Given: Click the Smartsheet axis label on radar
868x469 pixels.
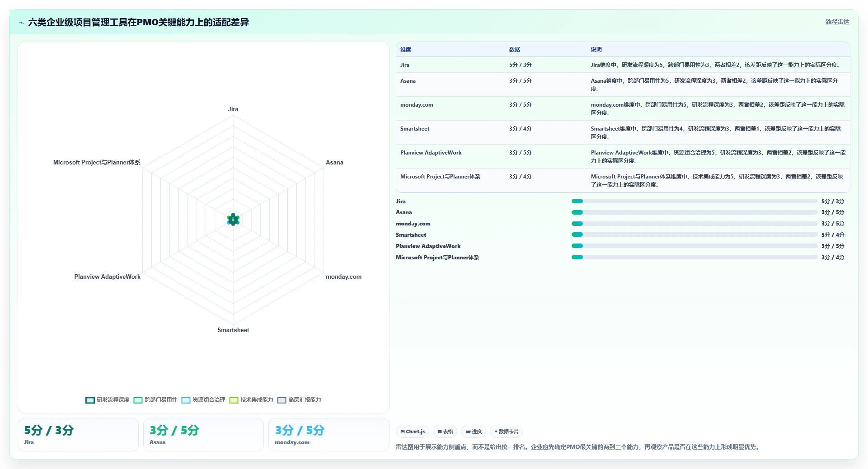Looking at the screenshot, I should (x=233, y=330).
